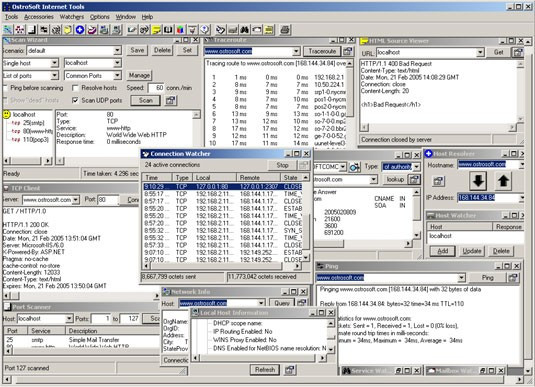The width and height of the screenshot is (535, 387).
Task: Click the question mark toolbar icon
Action: tap(205, 30)
